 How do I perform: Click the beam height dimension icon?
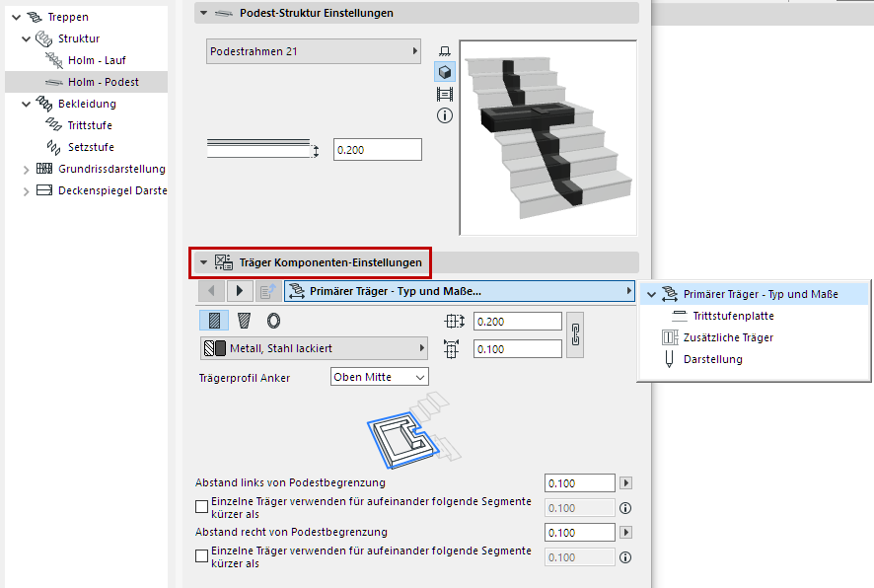(x=452, y=349)
